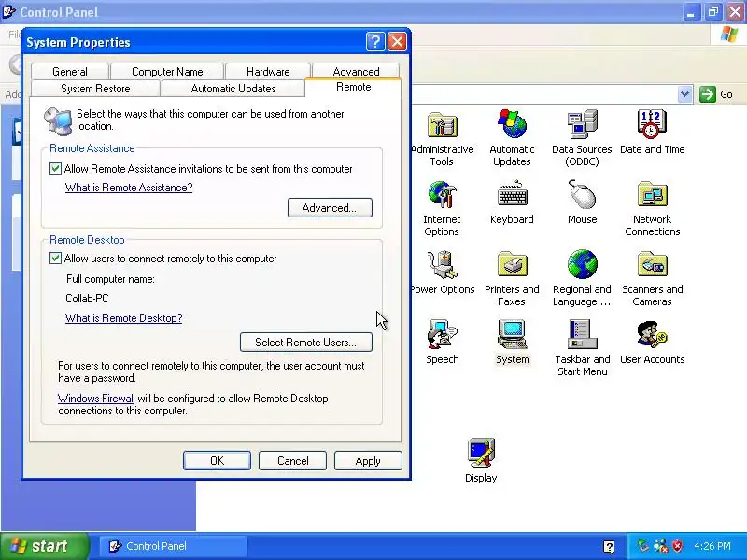The image size is (747, 560).
Task: Switch to the Computer Name tab
Action: [x=167, y=72]
